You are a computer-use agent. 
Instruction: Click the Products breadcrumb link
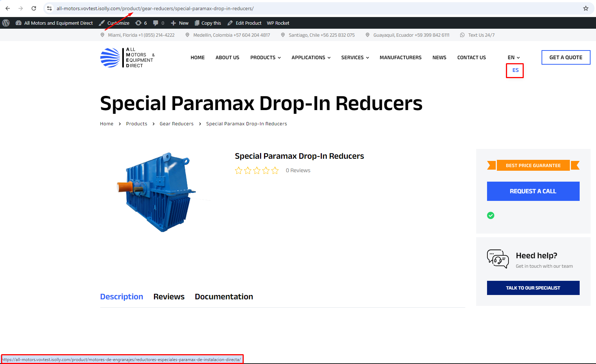click(x=137, y=124)
